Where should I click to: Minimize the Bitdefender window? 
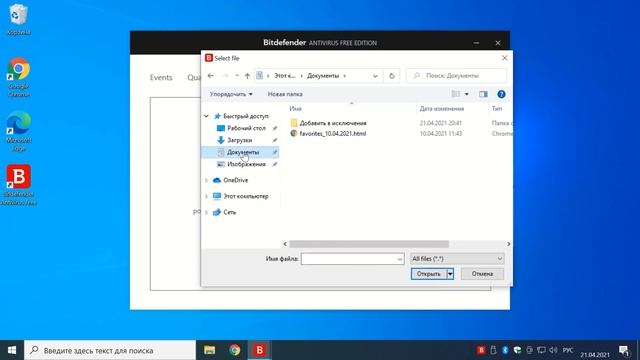(x=476, y=43)
